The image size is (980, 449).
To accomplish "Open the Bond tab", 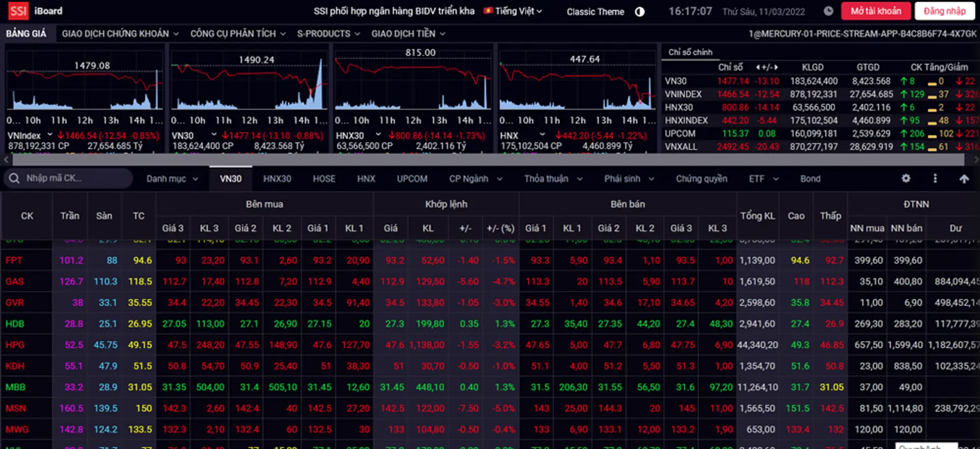I will [810, 179].
